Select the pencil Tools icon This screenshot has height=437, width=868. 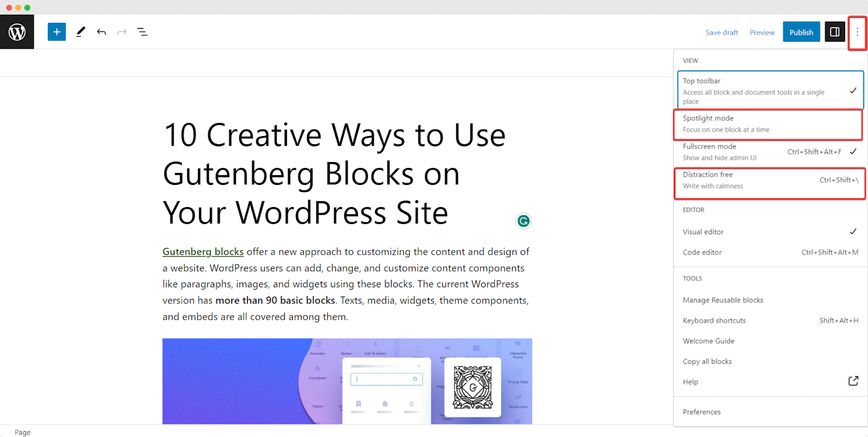tap(81, 32)
